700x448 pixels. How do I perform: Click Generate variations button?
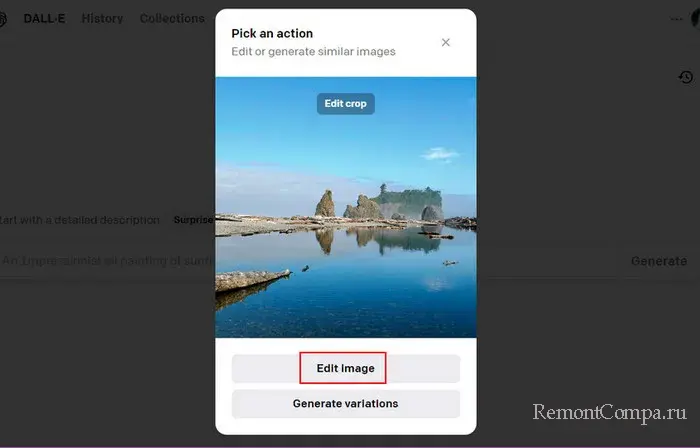(345, 404)
